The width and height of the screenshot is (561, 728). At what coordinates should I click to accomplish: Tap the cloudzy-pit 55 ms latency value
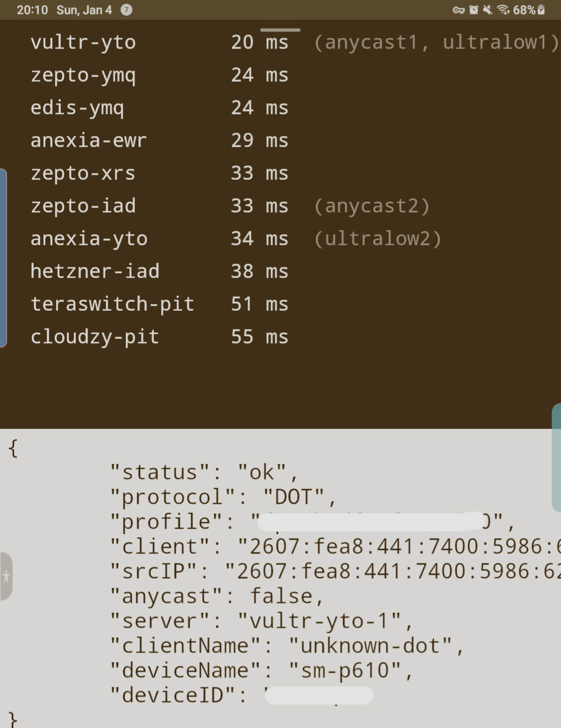[260, 337]
